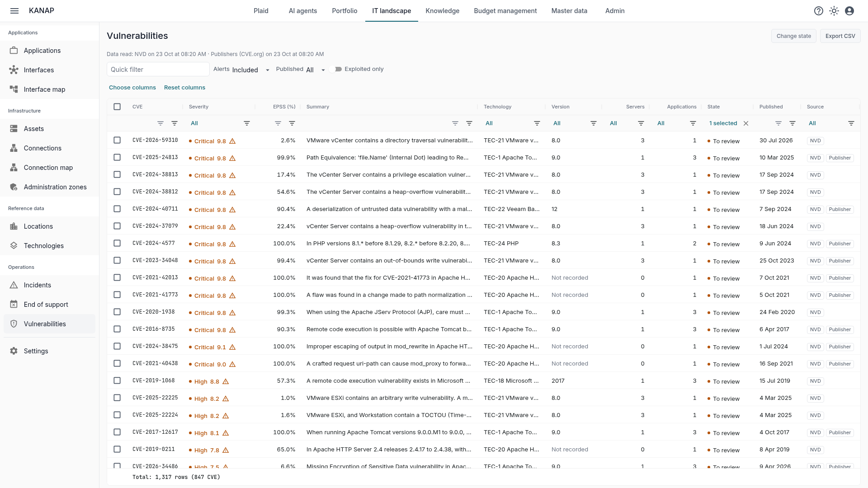Click the Choose columns link
Viewport: 868px width, 488px height.
point(132,88)
